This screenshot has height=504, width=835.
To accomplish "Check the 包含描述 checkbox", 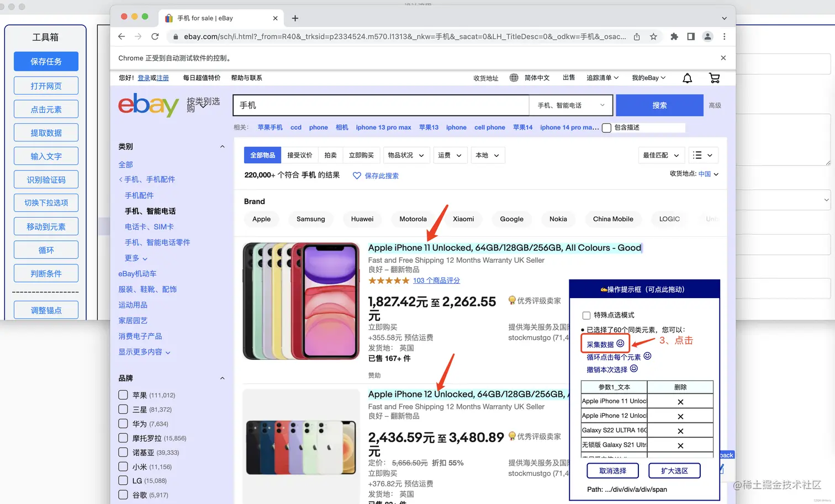I will pos(606,128).
